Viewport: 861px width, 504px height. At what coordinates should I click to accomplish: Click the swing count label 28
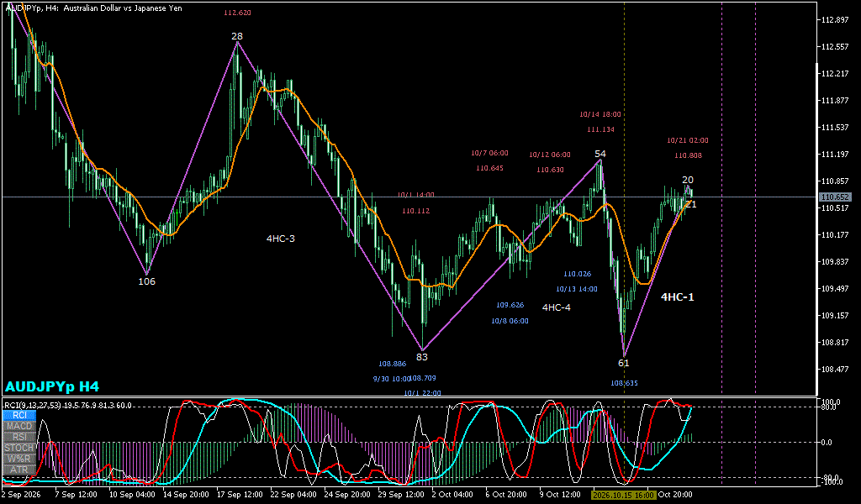pyautogui.click(x=236, y=37)
